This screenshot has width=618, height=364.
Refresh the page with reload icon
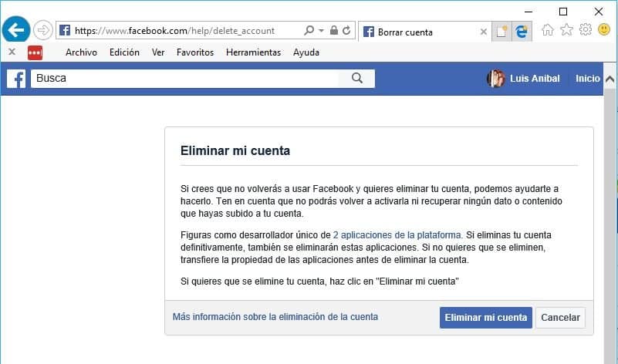346,30
